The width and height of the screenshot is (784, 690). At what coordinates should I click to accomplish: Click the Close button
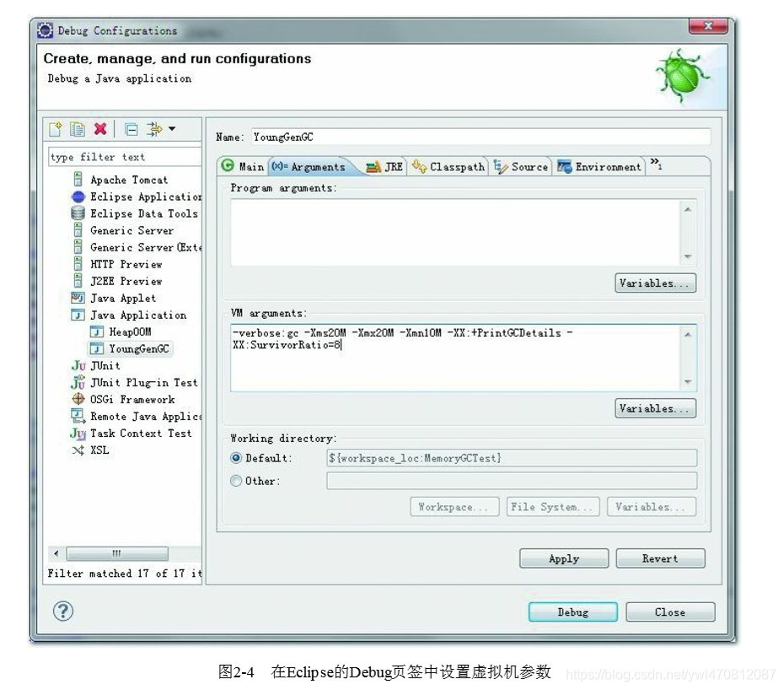pos(670,612)
